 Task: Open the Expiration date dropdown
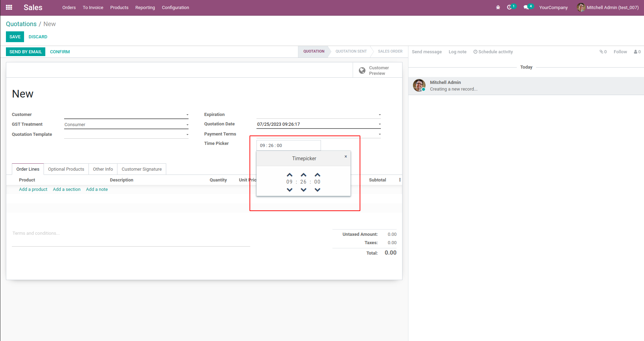380,115
